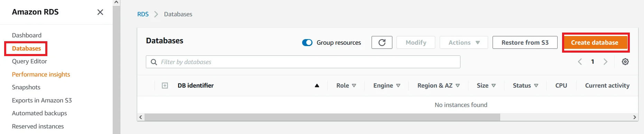The width and height of the screenshot is (644, 134).
Task: Sort by Role column
Action: click(346, 86)
